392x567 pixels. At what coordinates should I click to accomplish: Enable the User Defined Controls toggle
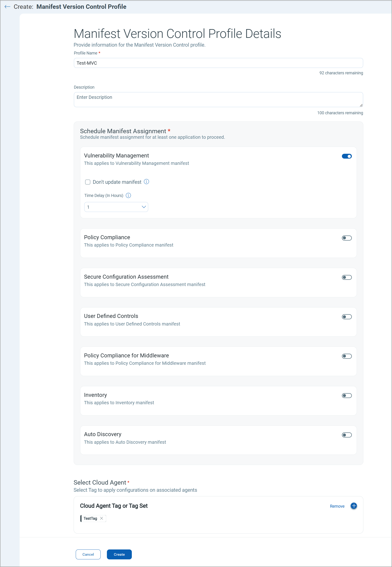[347, 317]
